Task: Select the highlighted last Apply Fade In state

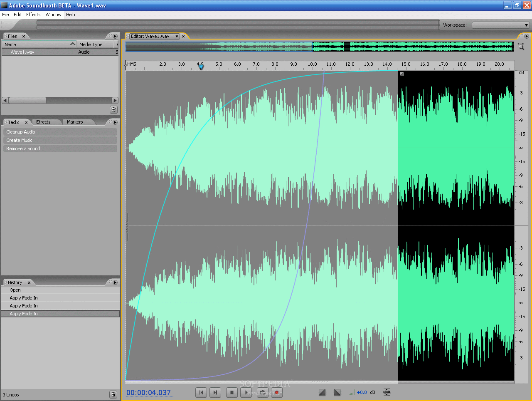Action: click(x=60, y=314)
